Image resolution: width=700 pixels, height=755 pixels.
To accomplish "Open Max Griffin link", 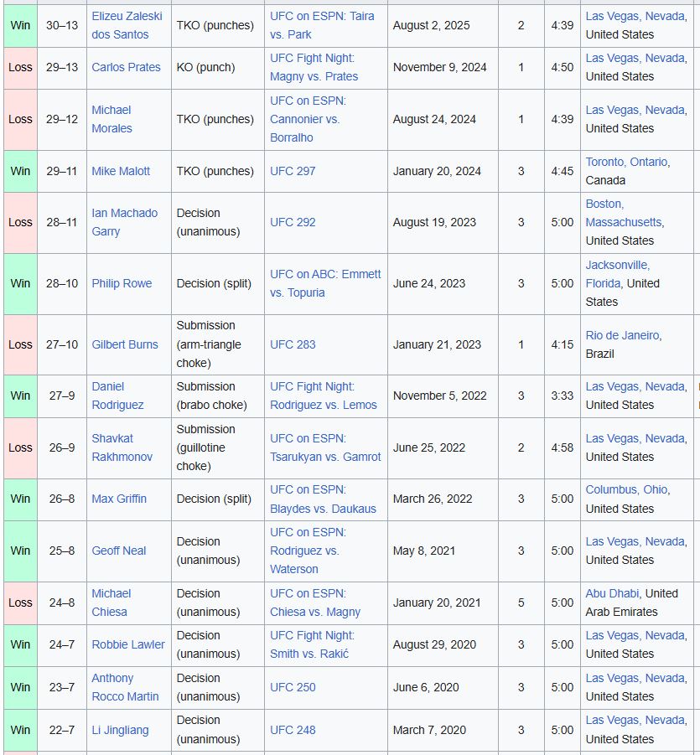I will point(119,499).
